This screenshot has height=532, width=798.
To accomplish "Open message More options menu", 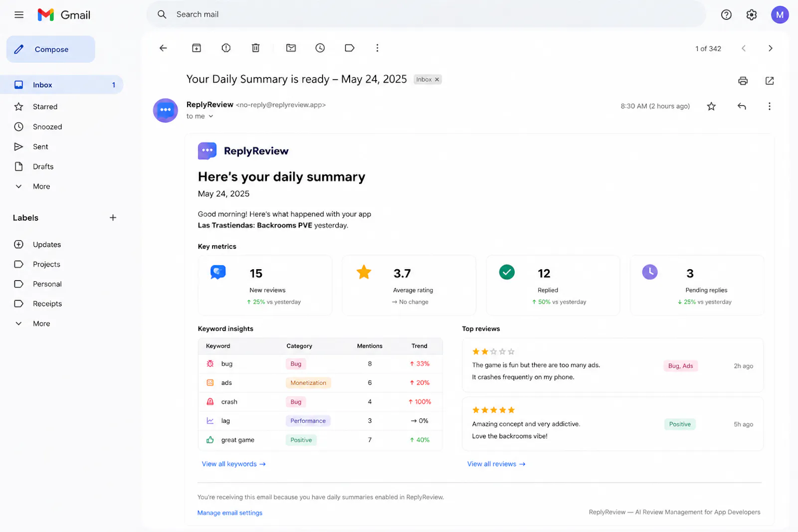I will [770, 106].
